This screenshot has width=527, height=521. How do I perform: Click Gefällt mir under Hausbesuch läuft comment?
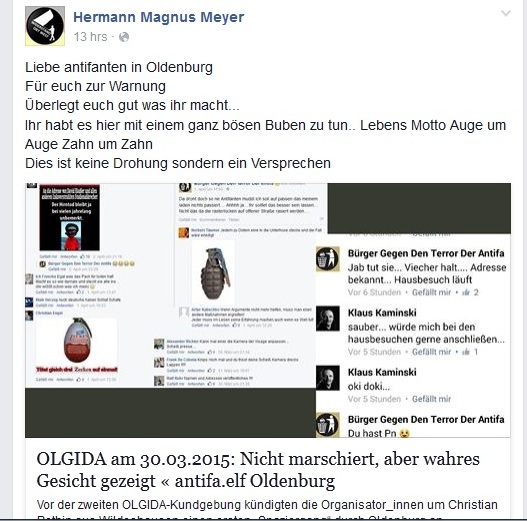[x=432, y=292]
